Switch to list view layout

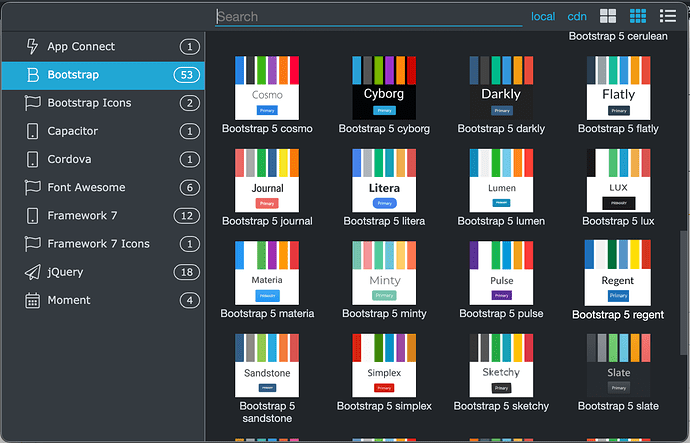[668, 16]
